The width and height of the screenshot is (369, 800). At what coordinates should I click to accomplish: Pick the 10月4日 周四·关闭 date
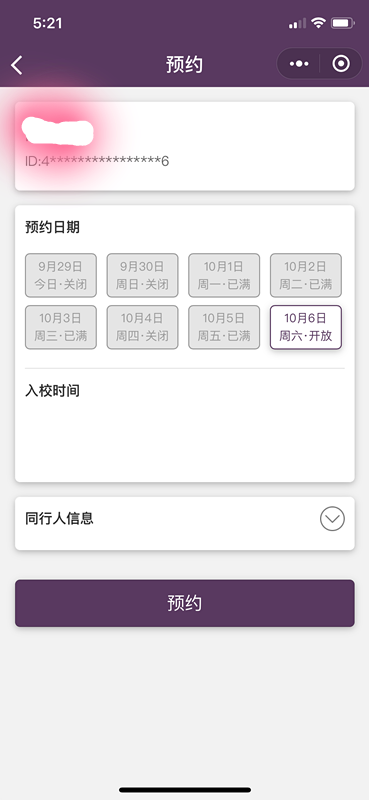coord(142,327)
